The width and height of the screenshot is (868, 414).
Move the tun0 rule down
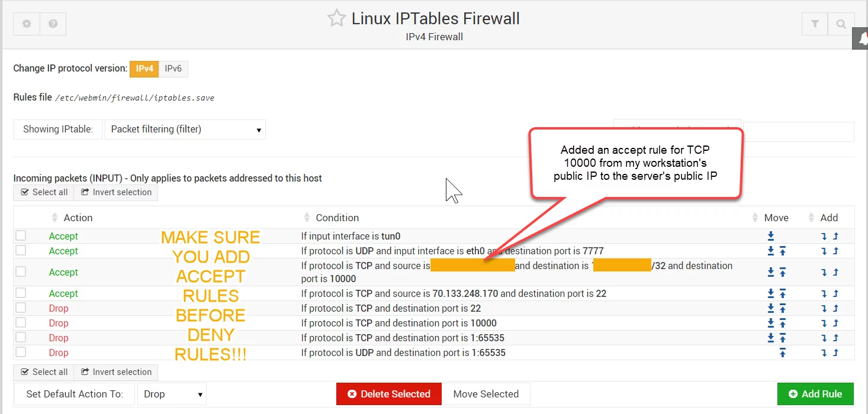[x=771, y=236]
